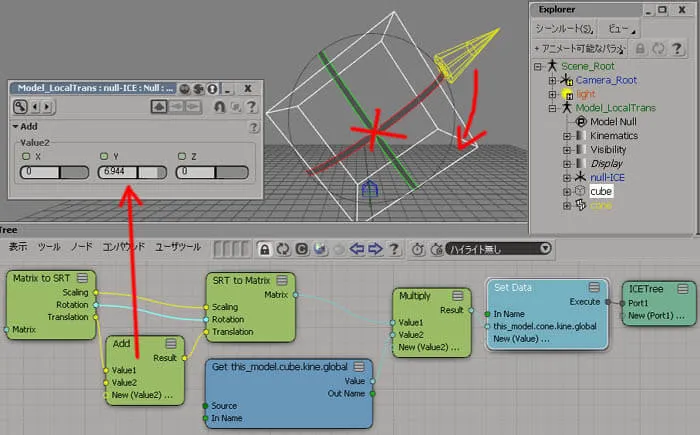Expand the Kinematics node in Explorer
Image resolution: width=700 pixels, height=435 pixels.
click(x=567, y=136)
